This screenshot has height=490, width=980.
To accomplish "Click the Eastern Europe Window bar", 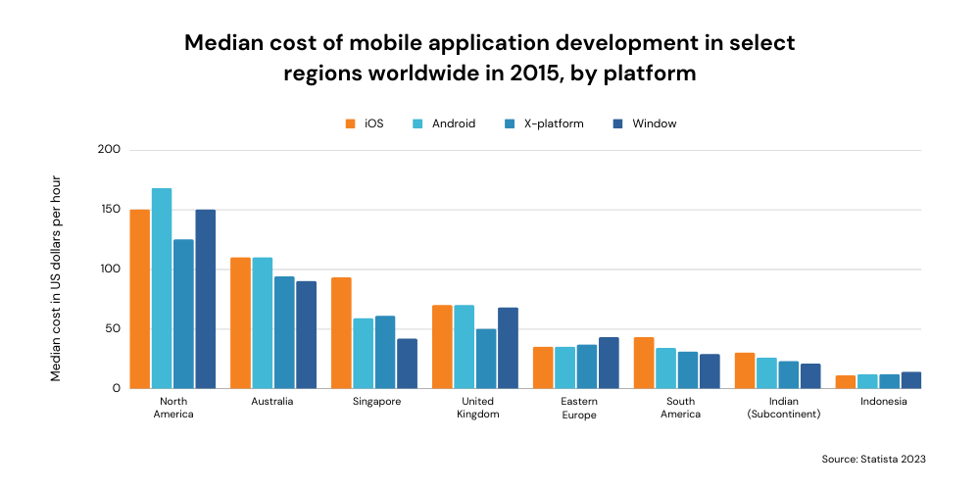I will (x=609, y=363).
